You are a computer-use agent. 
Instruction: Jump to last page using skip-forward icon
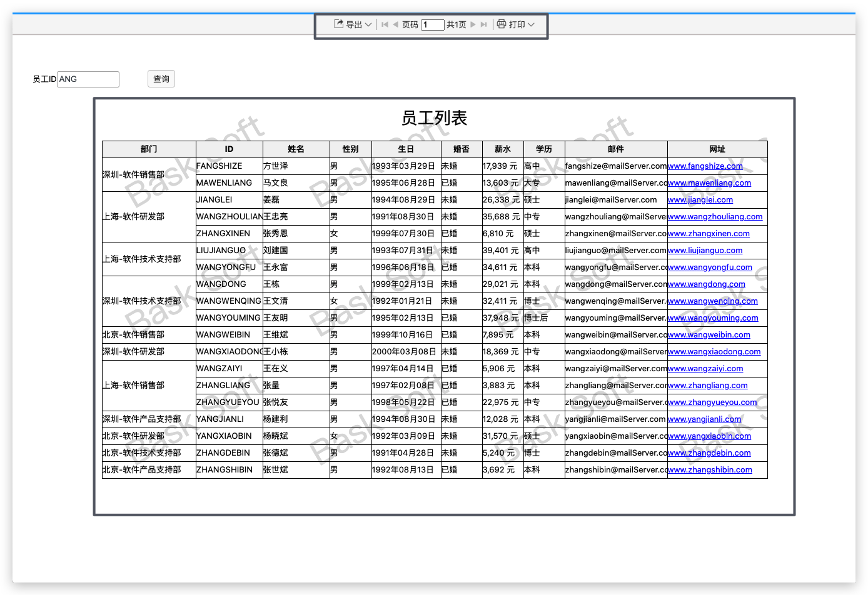point(483,24)
